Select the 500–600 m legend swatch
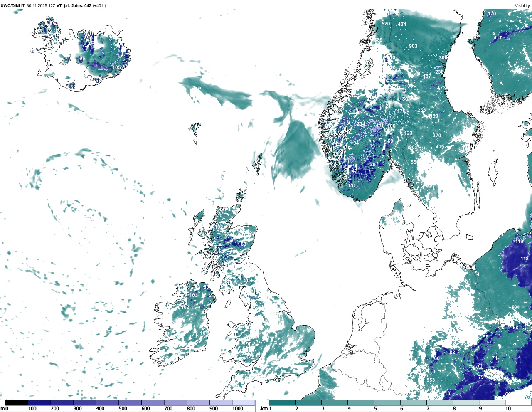 [x=130, y=402]
